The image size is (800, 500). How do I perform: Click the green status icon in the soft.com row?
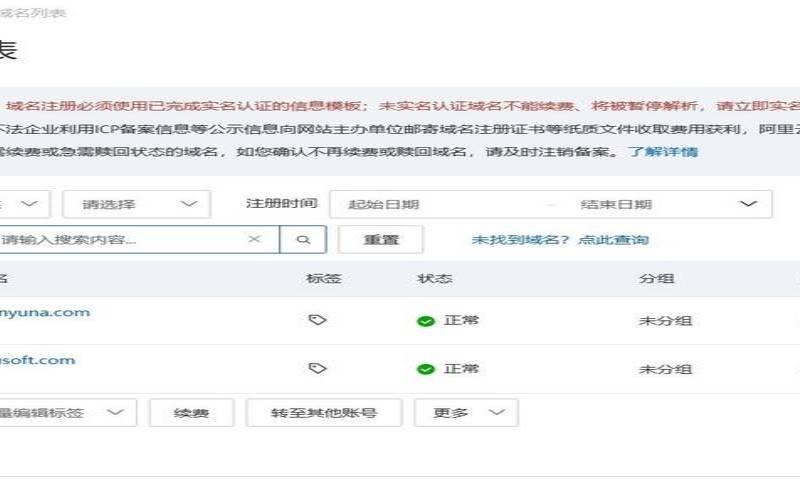[426, 369]
